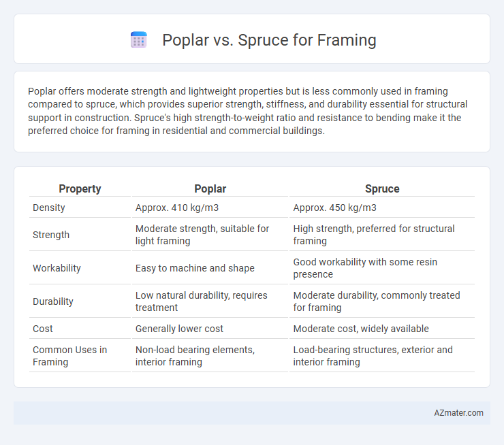The height and width of the screenshot is (445, 504).
Task: Click the Density row label
Action: point(49,208)
